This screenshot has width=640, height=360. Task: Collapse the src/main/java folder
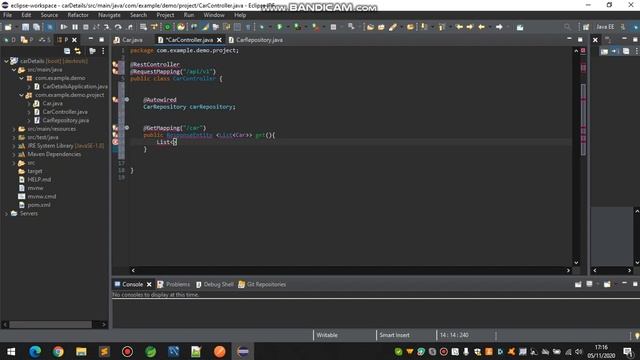[14, 70]
